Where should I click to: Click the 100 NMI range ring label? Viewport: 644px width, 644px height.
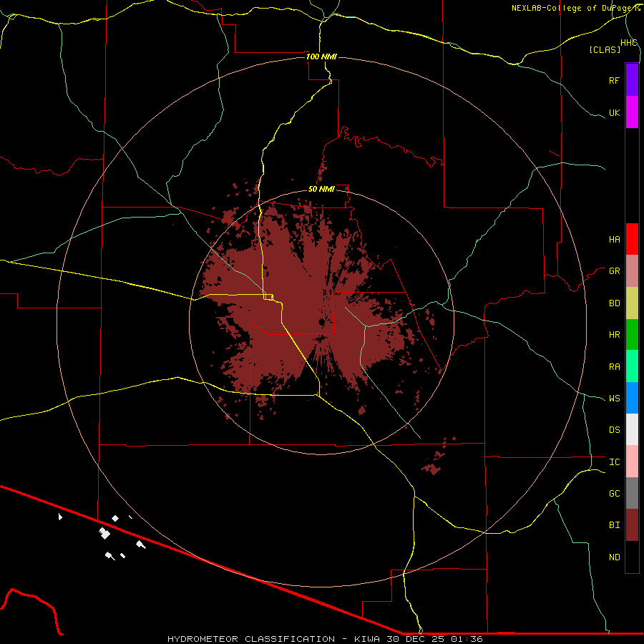[321, 57]
